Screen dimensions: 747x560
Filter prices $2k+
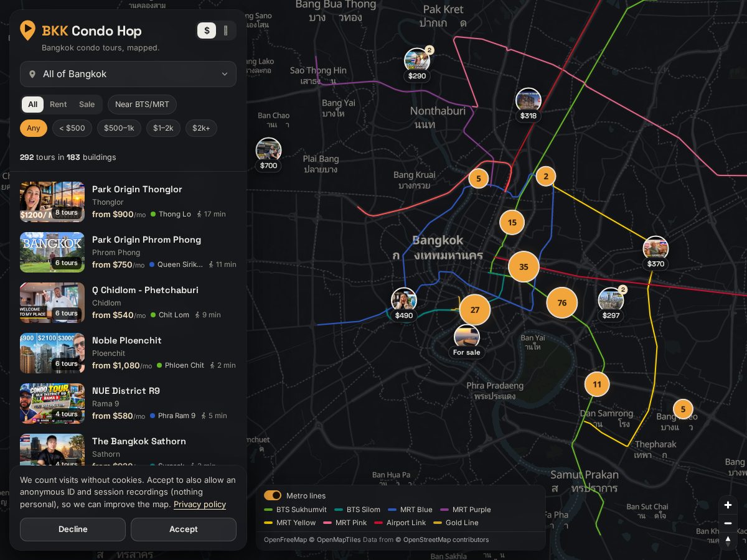pyautogui.click(x=201, y=128)
